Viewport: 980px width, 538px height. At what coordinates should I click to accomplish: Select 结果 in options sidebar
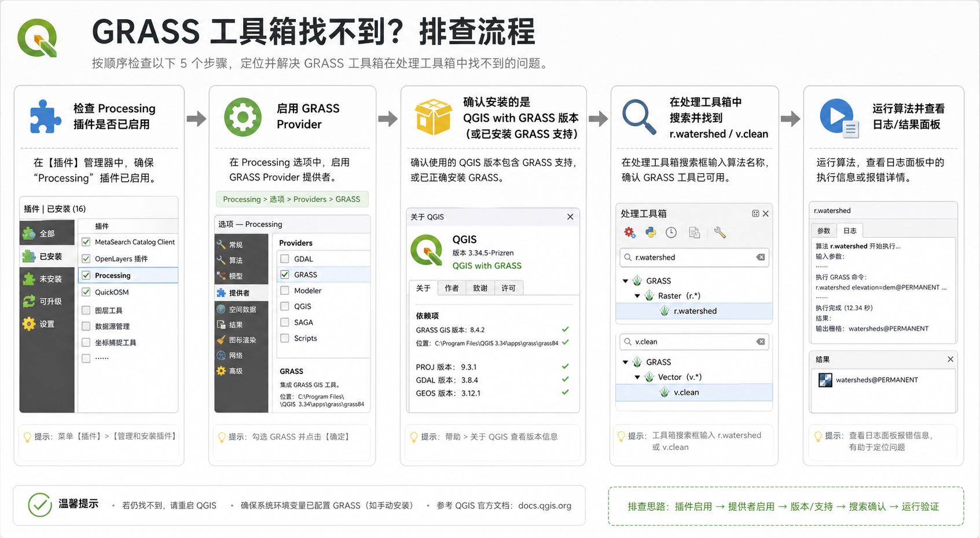click(x=241, y=325)
